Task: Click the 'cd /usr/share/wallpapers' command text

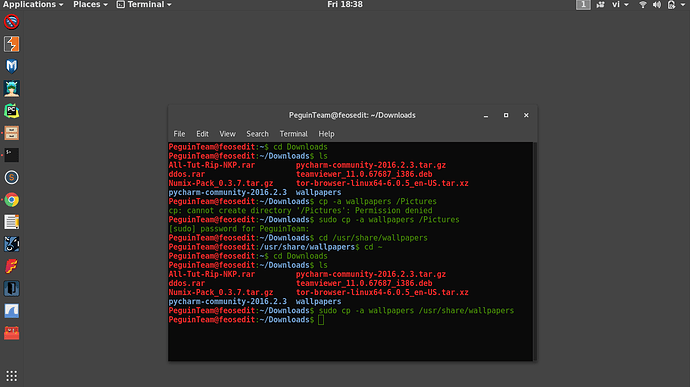Action: coord(373,238)
